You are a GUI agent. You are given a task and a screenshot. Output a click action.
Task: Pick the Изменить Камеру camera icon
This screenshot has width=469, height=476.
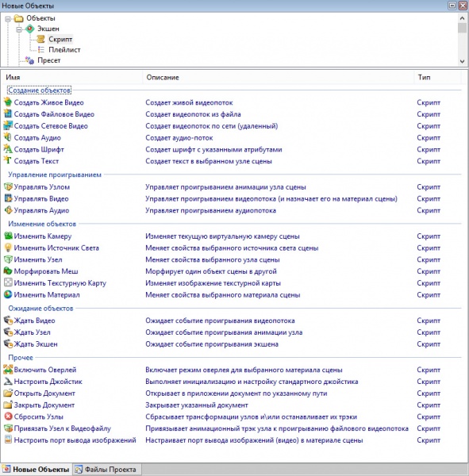8,236
